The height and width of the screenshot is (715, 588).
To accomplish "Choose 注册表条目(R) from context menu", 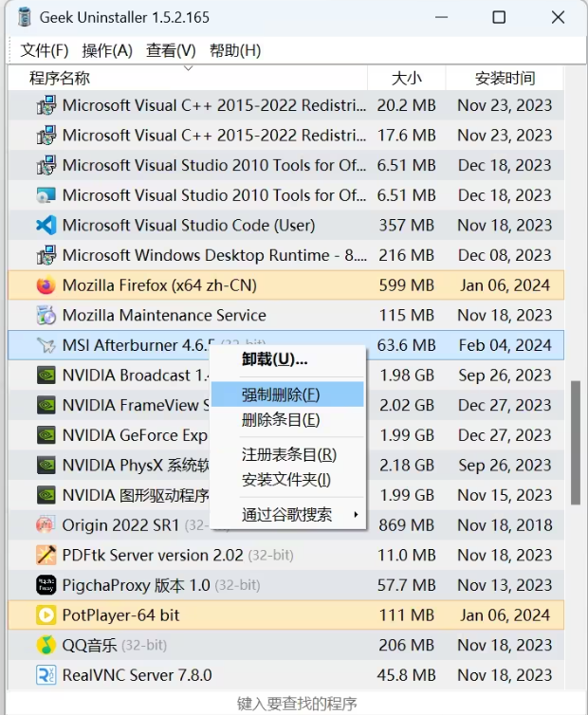I will pyautogui.click(x=287, y=454).
